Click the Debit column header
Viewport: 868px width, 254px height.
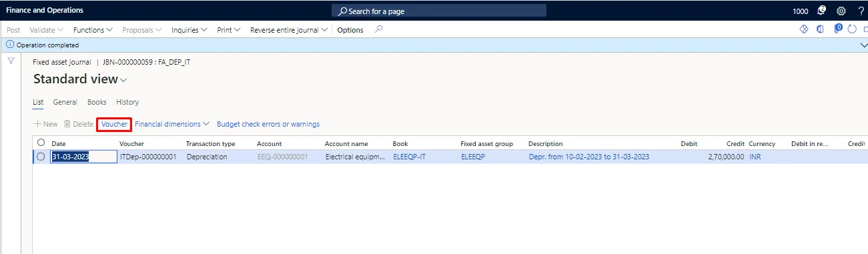689,143
